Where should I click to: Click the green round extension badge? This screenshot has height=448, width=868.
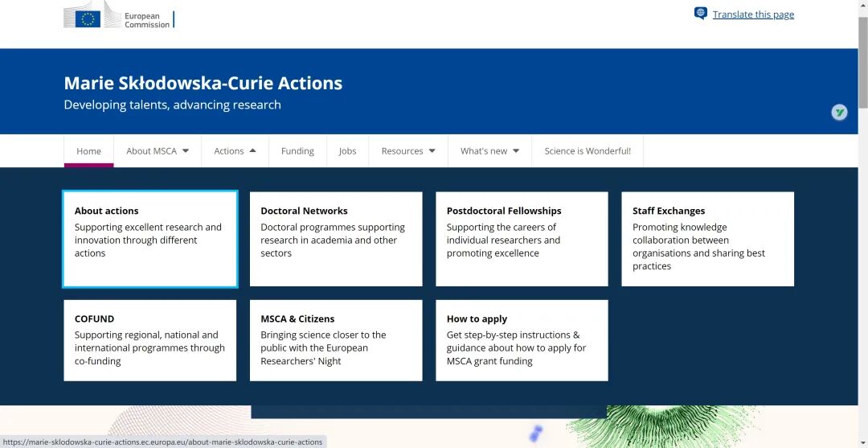coord(839,113)
